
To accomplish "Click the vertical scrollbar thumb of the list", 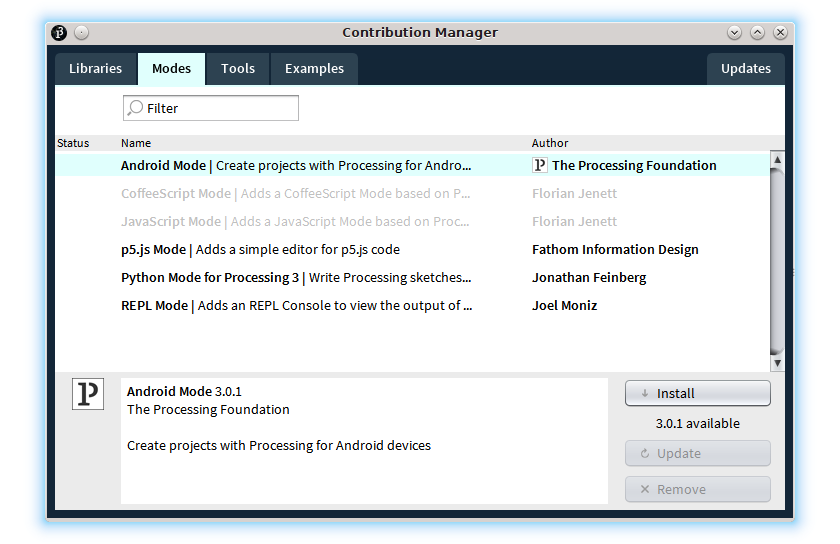I will pyautogui.click(x=777, y=261).
